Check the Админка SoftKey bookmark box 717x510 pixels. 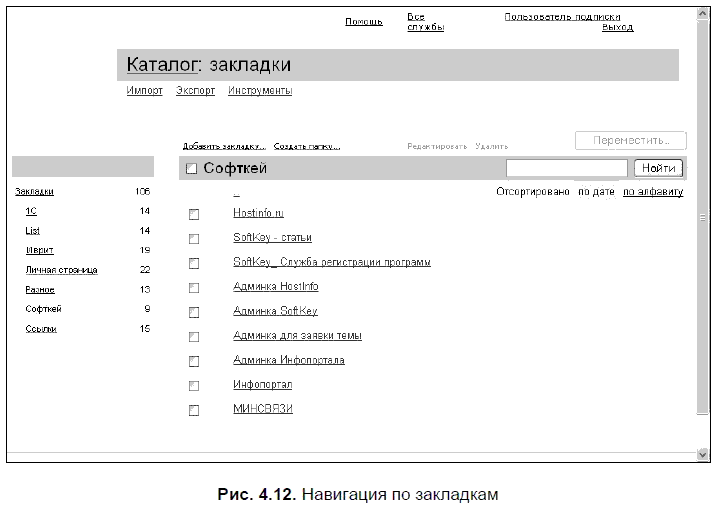point(194,312)
